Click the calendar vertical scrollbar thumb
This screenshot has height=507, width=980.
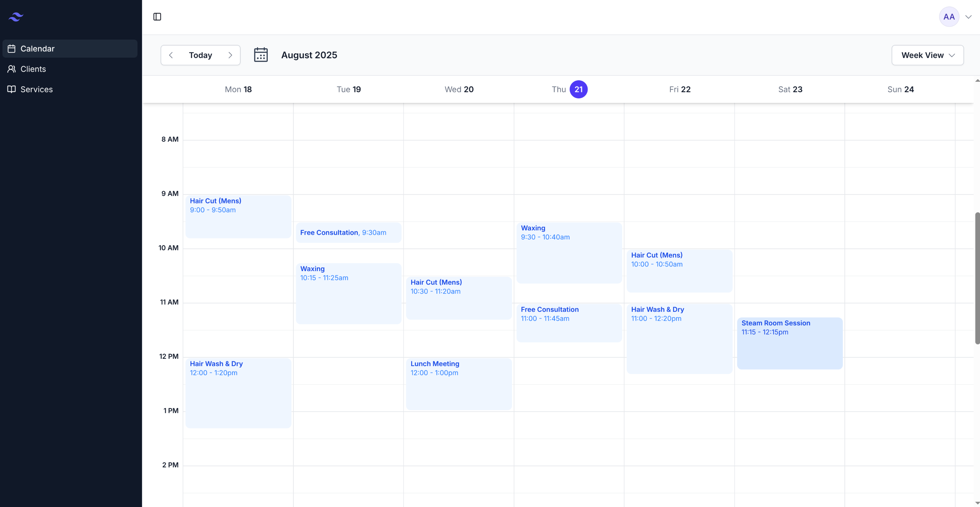977,278
